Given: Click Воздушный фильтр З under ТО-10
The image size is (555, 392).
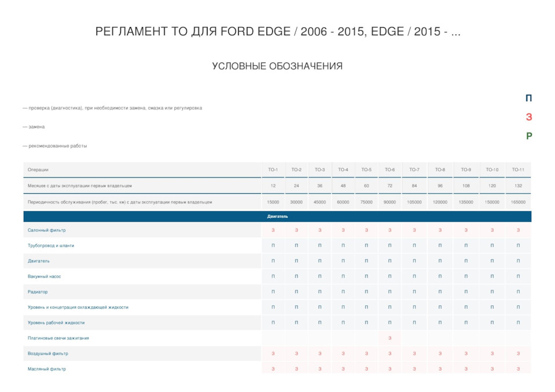Looking at the screenshot, I should 492,353.
